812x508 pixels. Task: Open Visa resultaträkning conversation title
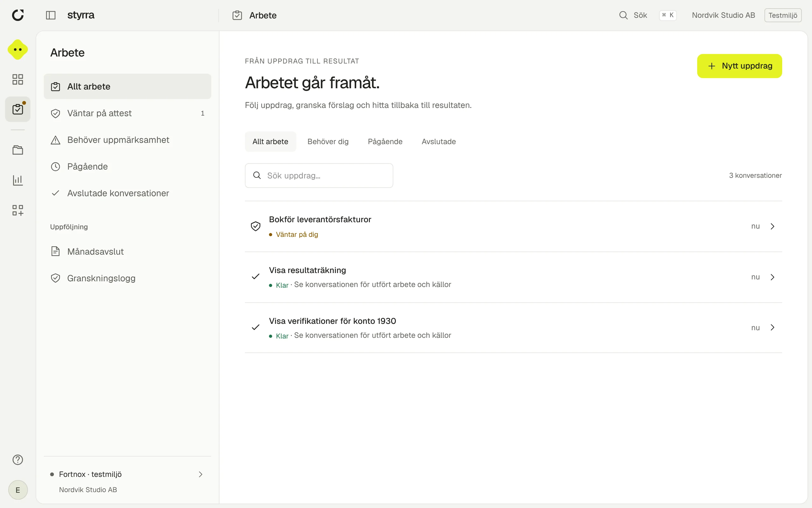pos(307,270)
